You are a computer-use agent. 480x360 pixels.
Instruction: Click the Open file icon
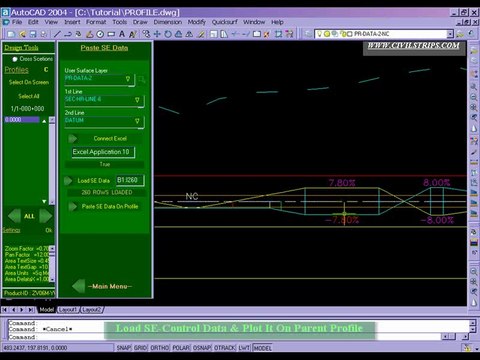(22, 34)
